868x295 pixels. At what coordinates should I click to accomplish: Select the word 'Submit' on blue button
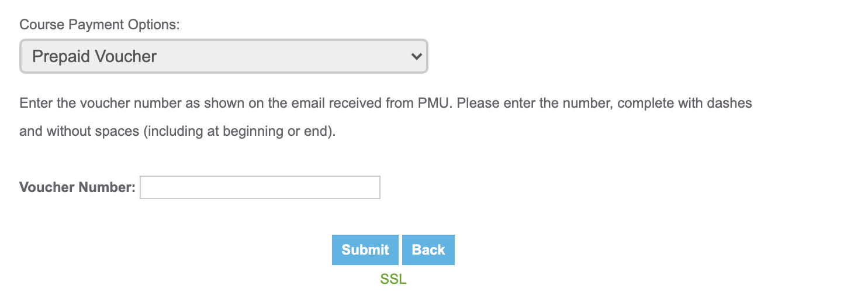click(365, 250)
